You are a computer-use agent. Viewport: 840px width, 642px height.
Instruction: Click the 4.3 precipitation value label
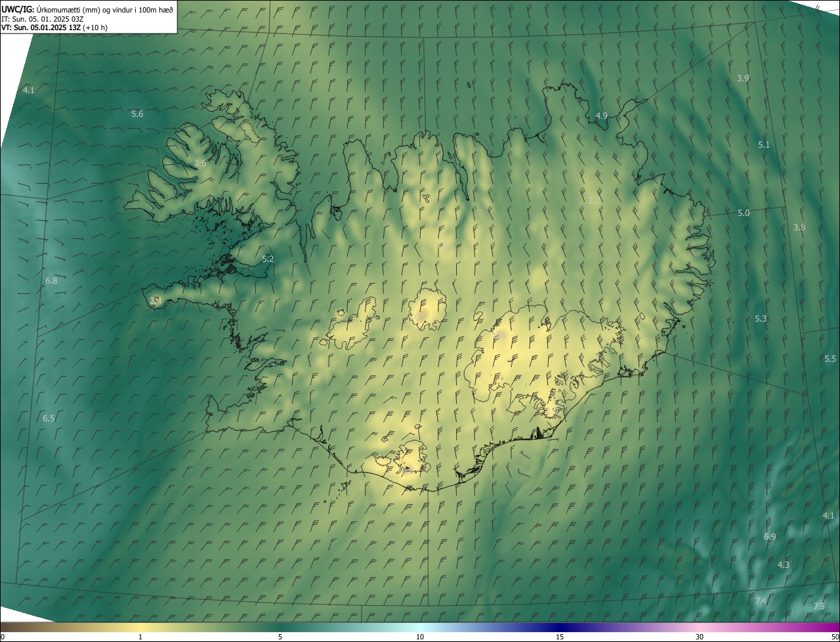click(784, 565)
